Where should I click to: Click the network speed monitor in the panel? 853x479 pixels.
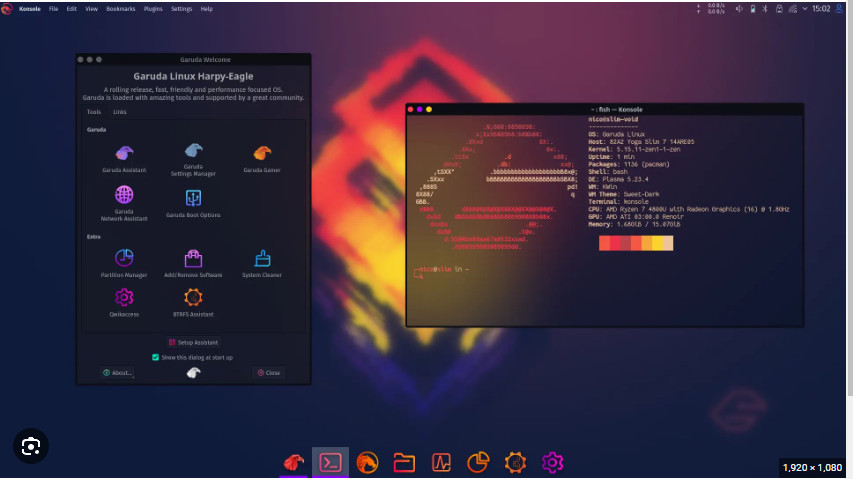[712, 9]
